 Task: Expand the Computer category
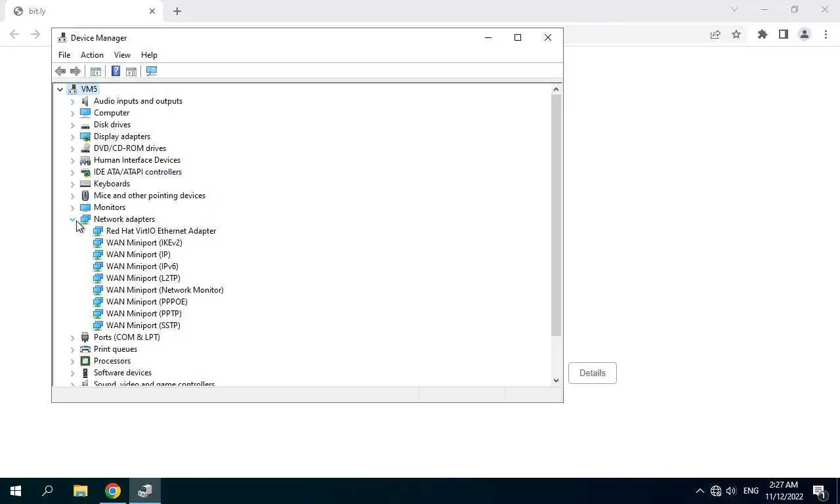pos(72,113)
